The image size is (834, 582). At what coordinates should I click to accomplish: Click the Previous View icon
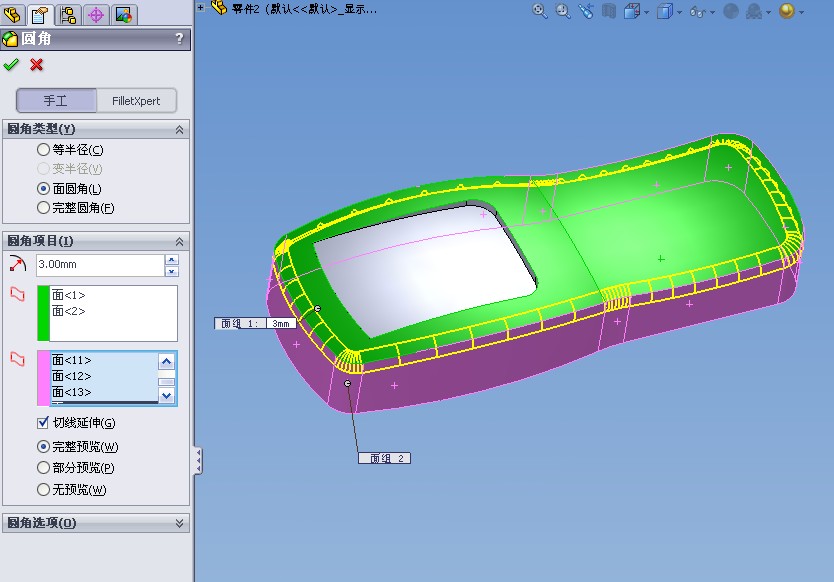(586, 11)
